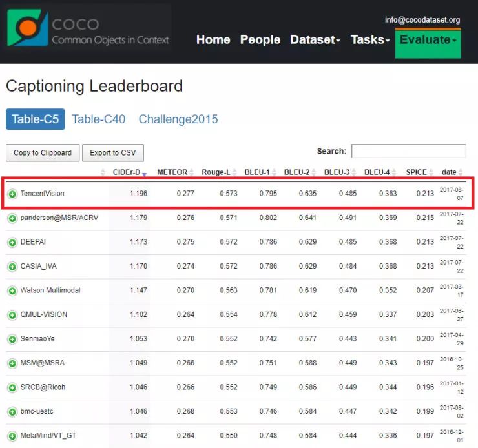478x448 pixels.
Task: Expand the DEEPAI row plus icon
Action: [x=12, y=243]
